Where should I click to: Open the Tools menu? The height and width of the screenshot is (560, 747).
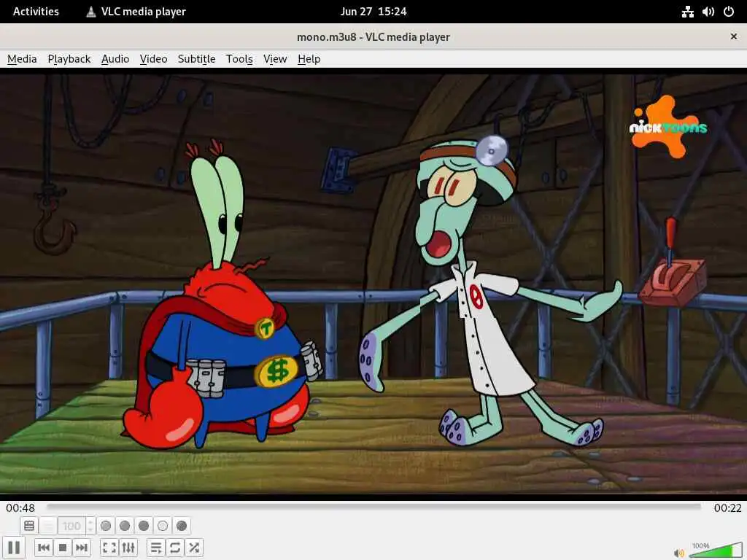pyautogui.click(x=239, y=59)
